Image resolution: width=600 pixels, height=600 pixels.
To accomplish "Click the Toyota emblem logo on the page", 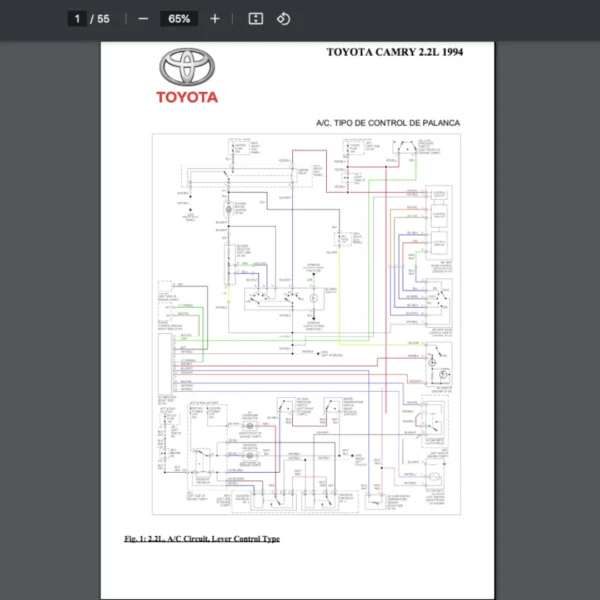I will click(x=186, y=69).
